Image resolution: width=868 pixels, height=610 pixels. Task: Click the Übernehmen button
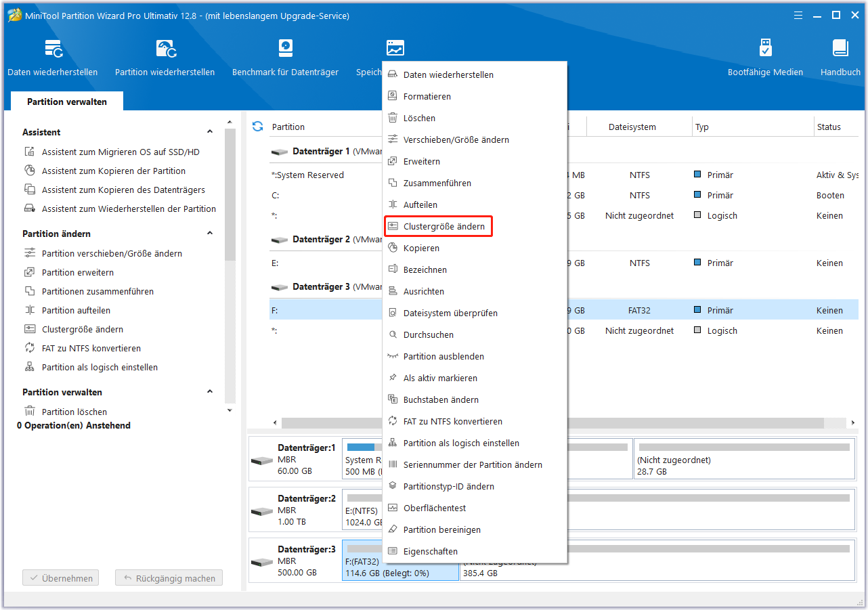tap(61, 578)
